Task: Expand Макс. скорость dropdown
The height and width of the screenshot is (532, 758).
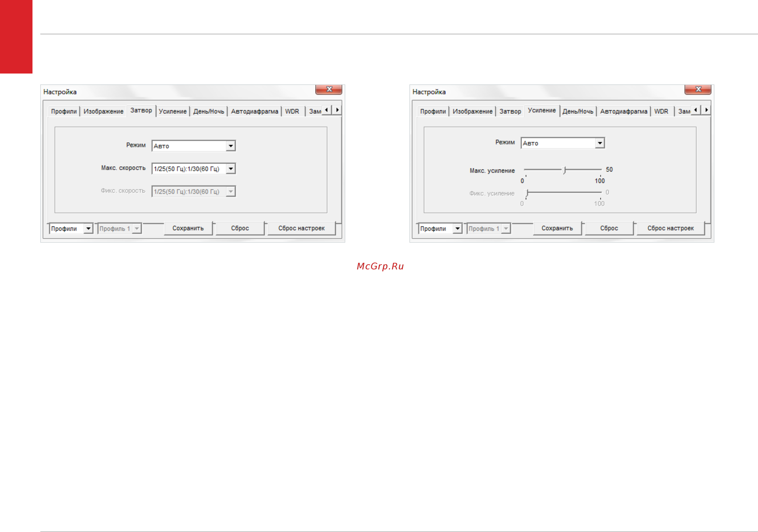Action: (231, 169)
